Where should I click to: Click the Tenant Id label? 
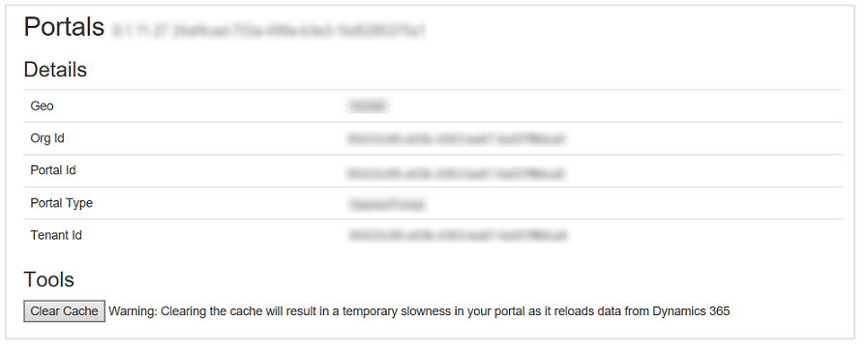click(56, 235)
